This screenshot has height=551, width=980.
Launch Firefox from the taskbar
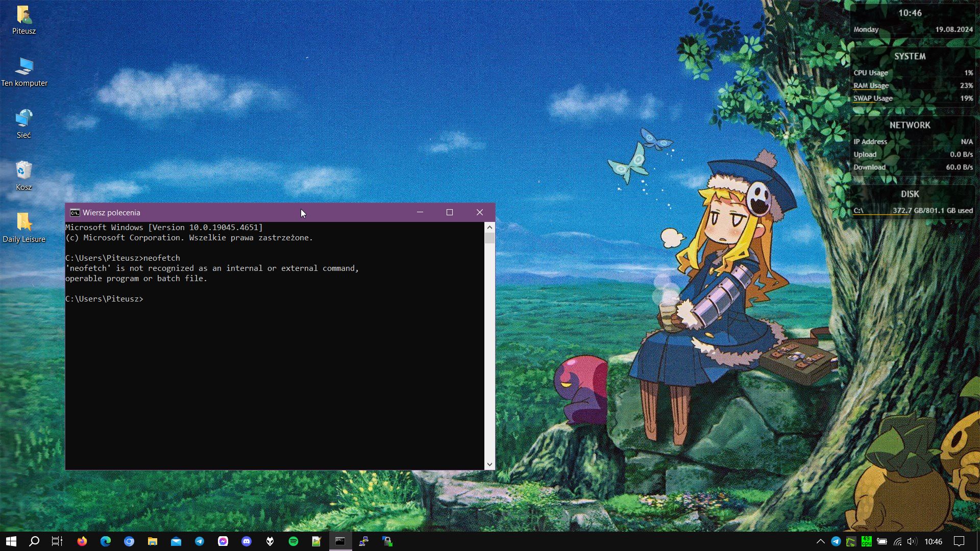pyautogui.click(x=82, y=541)
